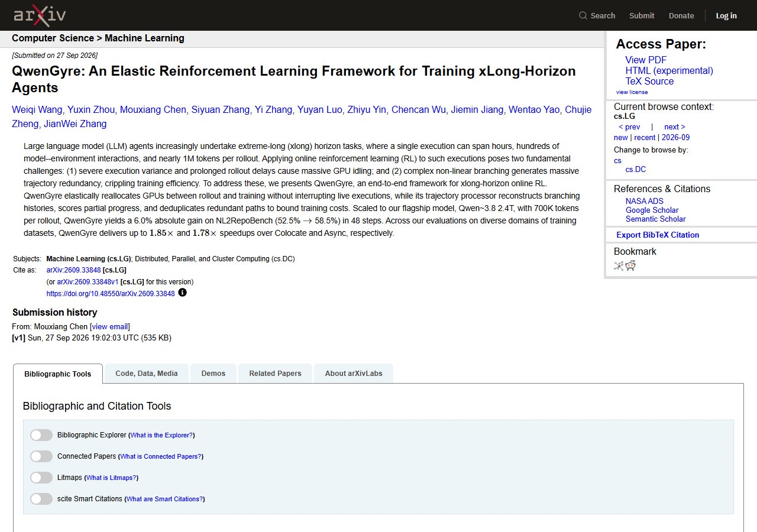
Task: Open the HTML (experimental) version
Action: 669,70
